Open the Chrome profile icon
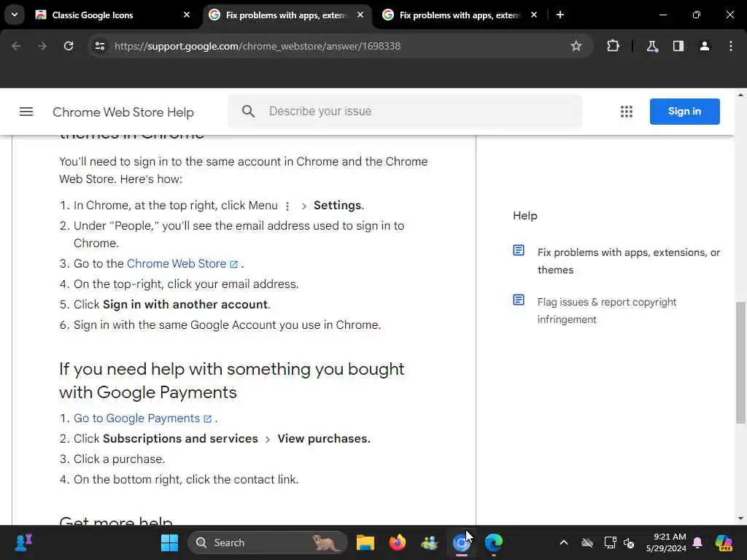 pos(705,46)
